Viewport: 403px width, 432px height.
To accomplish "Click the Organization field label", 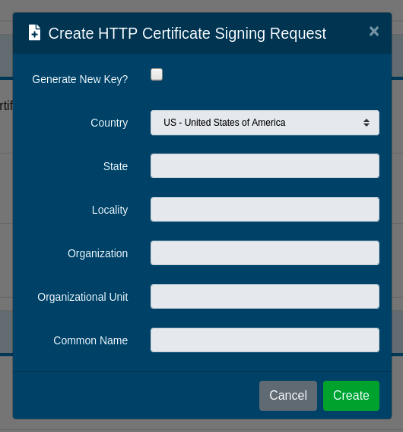I will tap(97, 253).
